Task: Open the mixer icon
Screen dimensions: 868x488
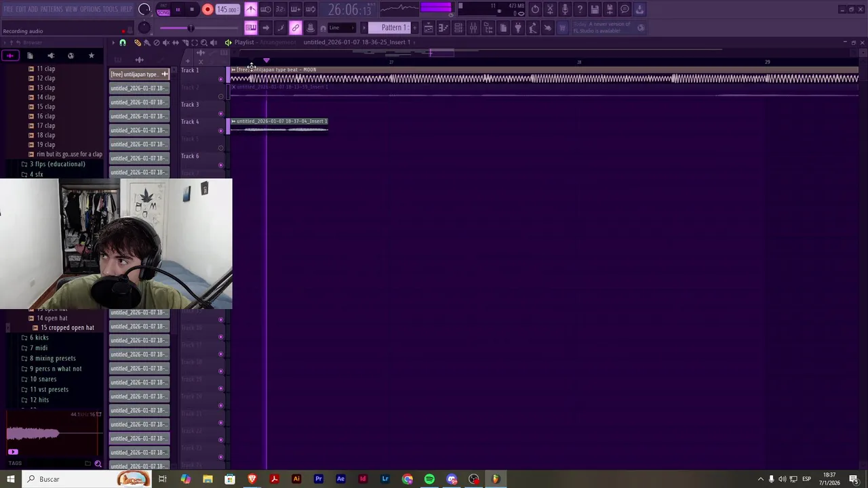Action: 473,28
